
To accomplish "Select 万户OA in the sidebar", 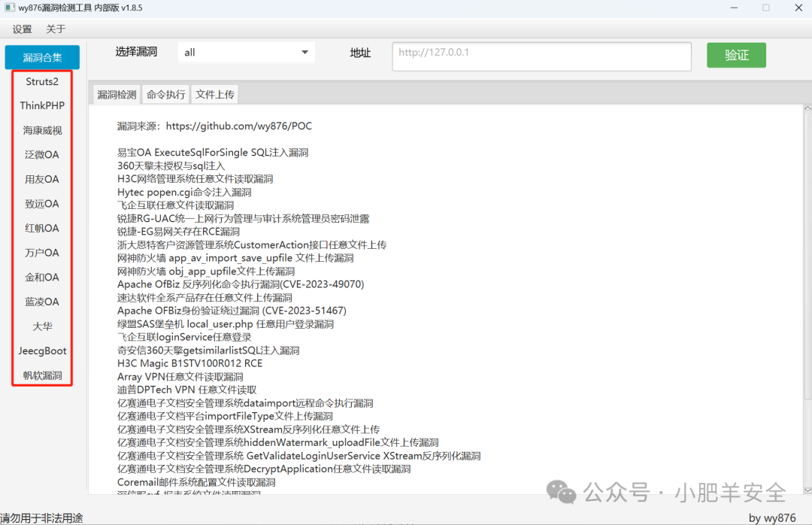I will 42,253.
